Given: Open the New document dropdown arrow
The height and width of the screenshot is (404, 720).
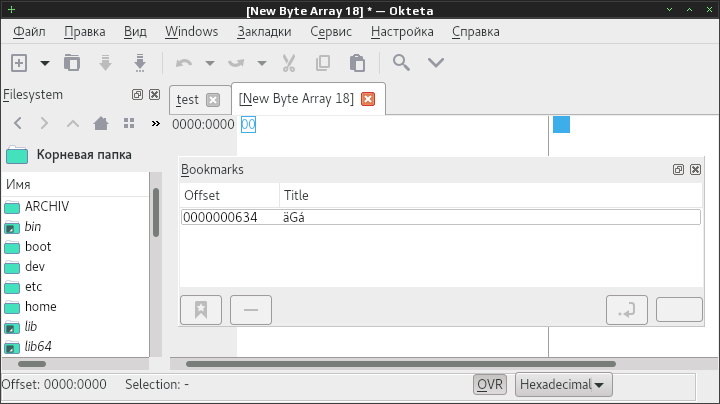Looking at the screenshot, I should [45, 63].
